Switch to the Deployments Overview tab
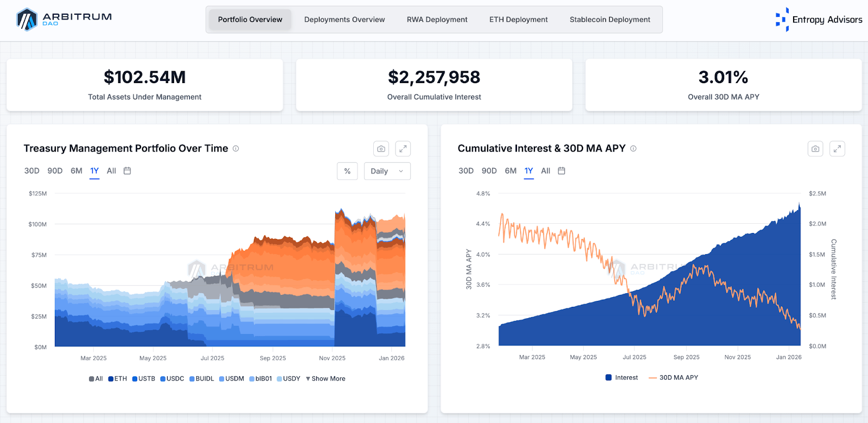The height and width of the screenshot is (423, 868). coord(344,20)
